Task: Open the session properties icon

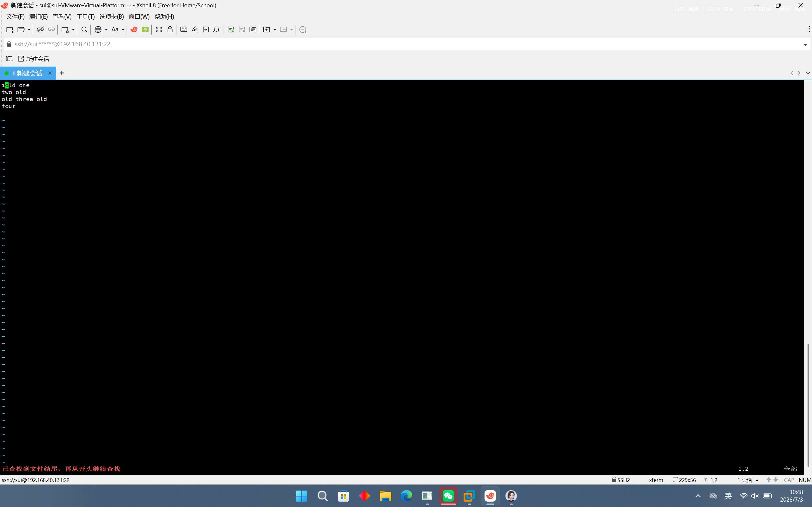Action: point(65,29)
